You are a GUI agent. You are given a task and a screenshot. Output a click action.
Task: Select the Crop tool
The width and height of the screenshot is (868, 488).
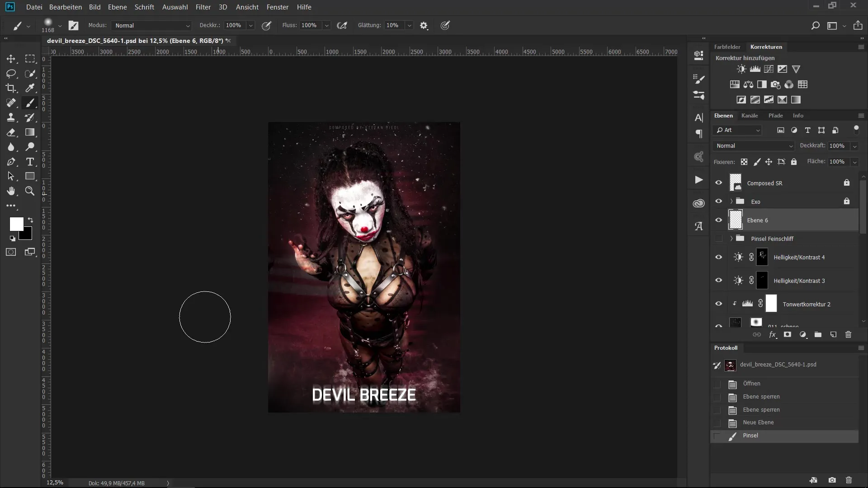pyautogui.click(x=11, y=88)
